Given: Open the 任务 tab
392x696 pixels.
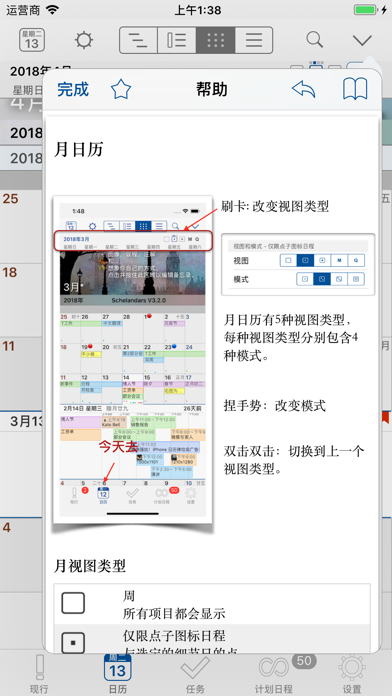Looking at the screenshot, I should click(x=195, y=674).
